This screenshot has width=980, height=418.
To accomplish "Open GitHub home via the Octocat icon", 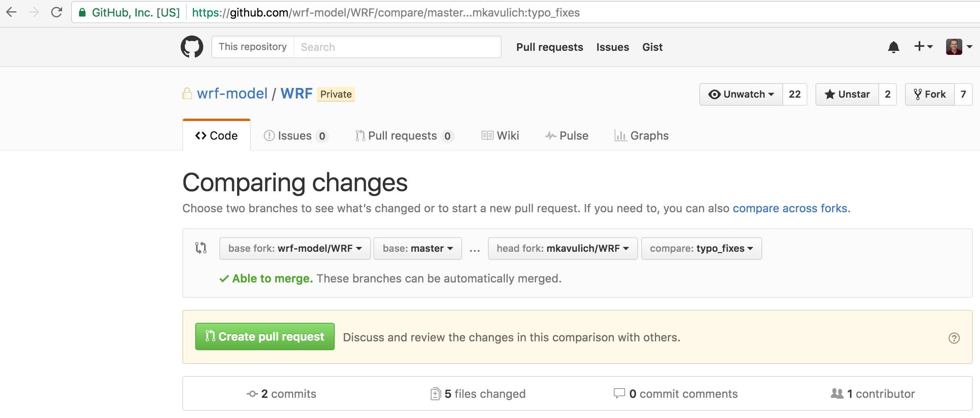I will tap(192, 46).
